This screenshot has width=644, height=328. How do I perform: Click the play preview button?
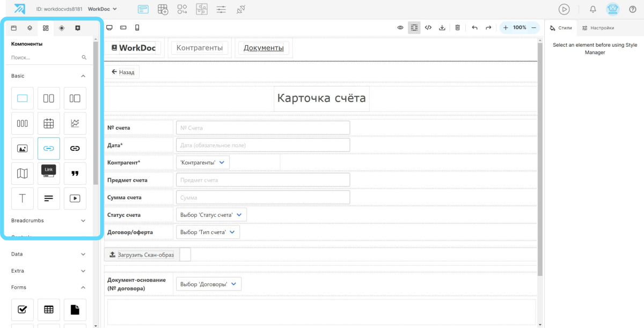564,9
